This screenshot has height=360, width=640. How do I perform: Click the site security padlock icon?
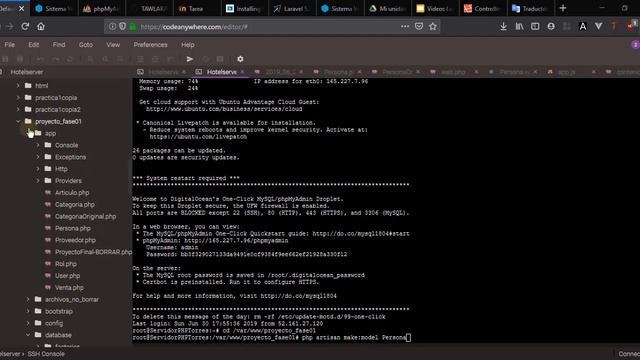(x=132, y=27)
